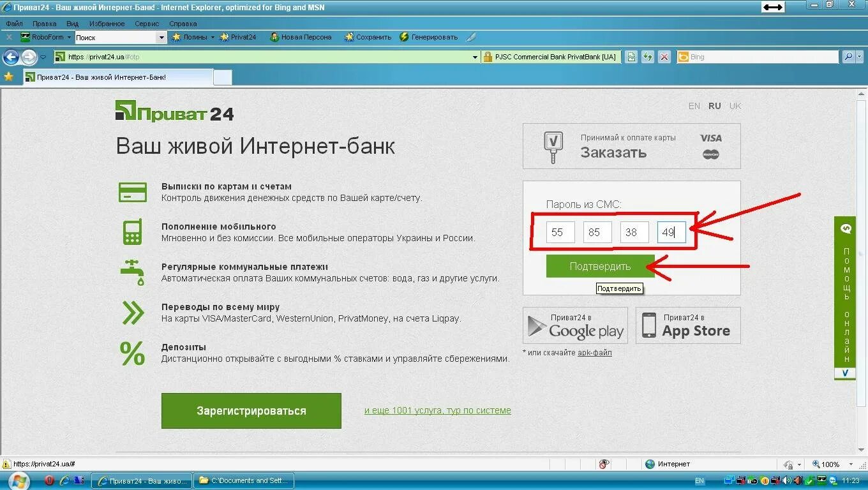Select the Приват24 browser tab
This screenshot has height=490, width=868.
(118, 77)
